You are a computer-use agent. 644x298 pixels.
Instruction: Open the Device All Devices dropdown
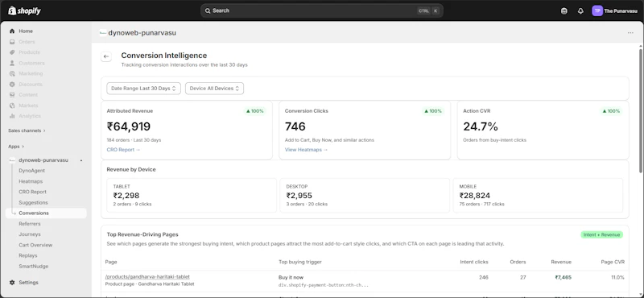(214, 89)
